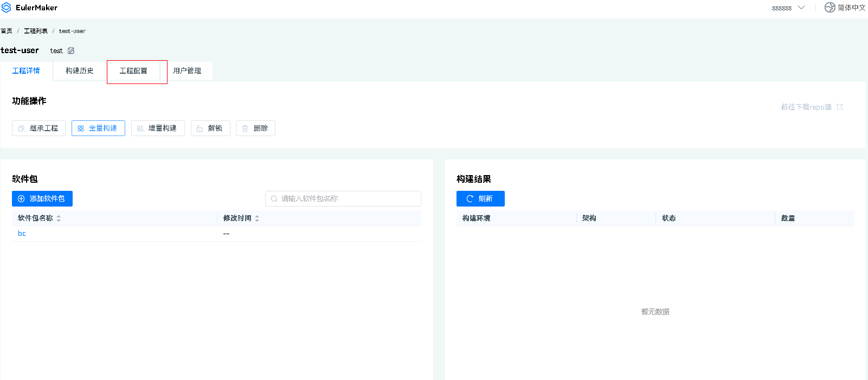The height and width of the screenshot is (380, 868).
Task: Select the 工程详情 tab
Action: click(26, 71)
